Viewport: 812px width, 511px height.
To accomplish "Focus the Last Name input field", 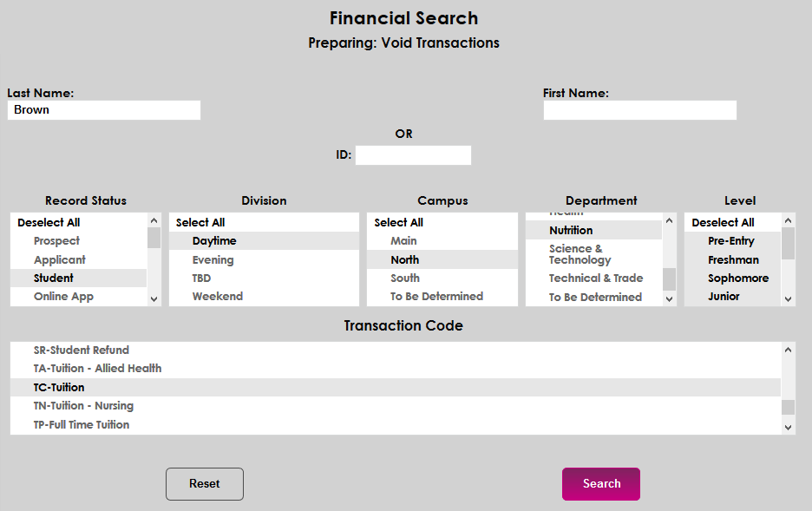I will point(104,110).
